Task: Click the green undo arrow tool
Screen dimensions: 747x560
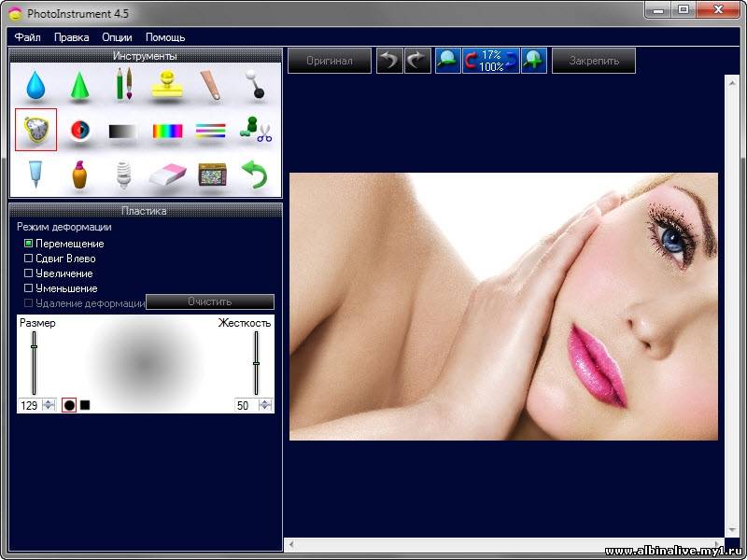Action: [x=255, y=174]
